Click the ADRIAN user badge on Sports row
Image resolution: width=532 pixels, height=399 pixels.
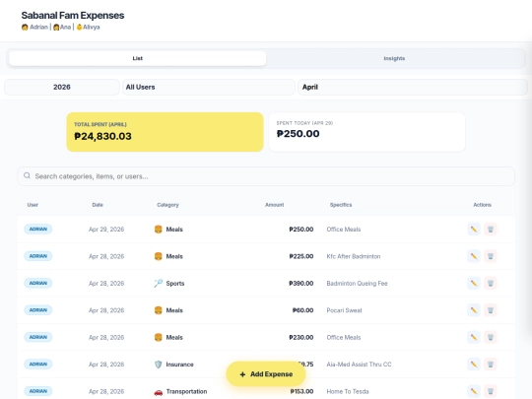coord(38,283)
